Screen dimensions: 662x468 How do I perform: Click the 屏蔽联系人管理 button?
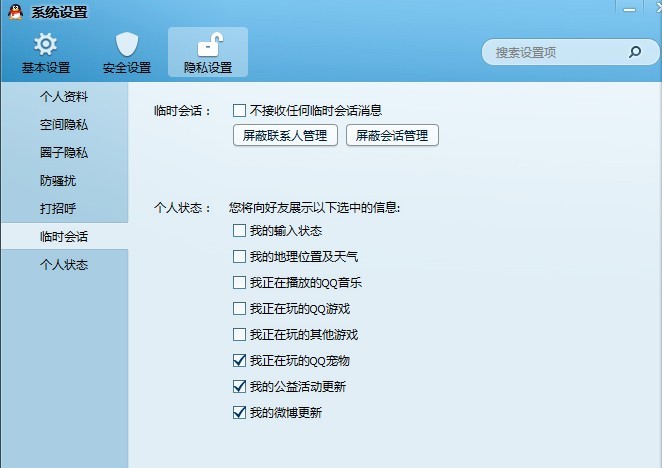click(285, 135)
